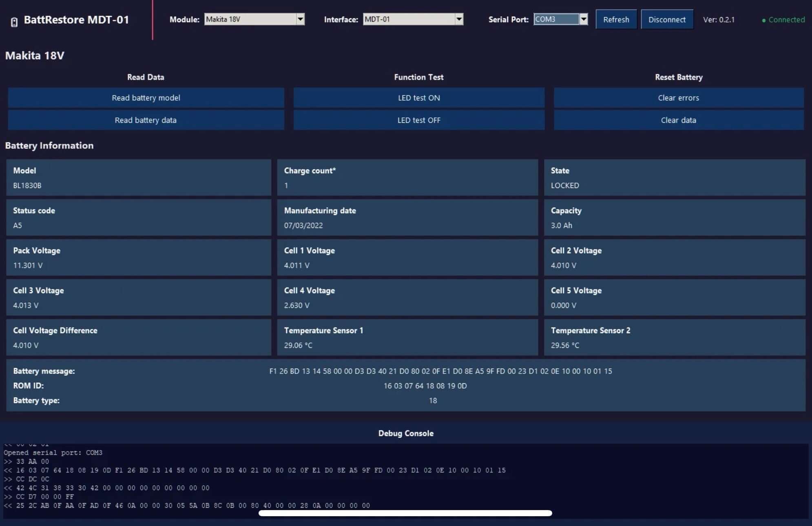This screenshot has height=526, width=812.
Task: Refresh the serial port list
Action: [x=616, y=19]
